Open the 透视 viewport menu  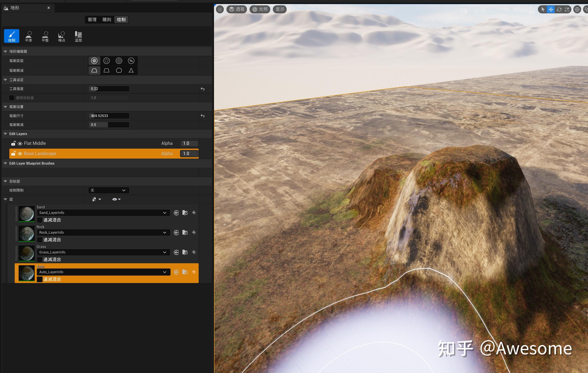[237, 10]
